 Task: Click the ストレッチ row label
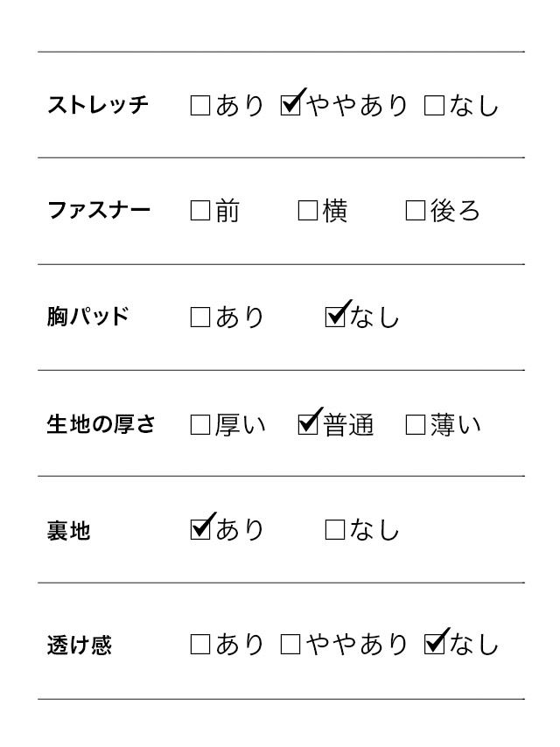98,106
